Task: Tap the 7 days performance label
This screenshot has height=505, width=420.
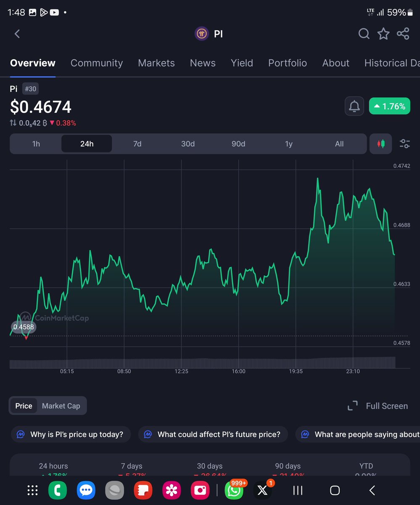Action: [x=132, y=466]
